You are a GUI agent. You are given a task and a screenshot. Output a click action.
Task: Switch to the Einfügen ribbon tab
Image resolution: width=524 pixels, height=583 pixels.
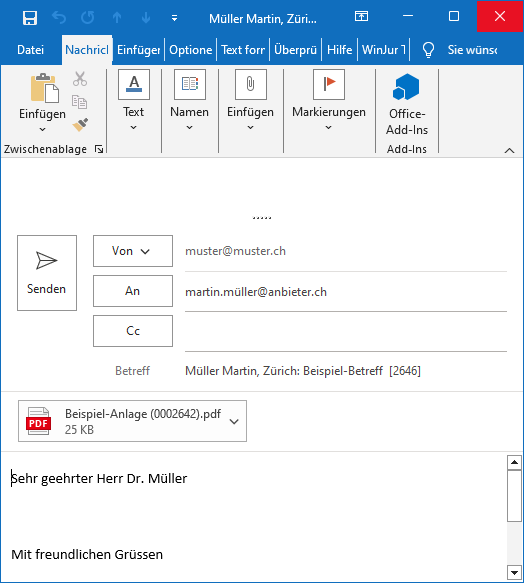(x=138, y=50)
